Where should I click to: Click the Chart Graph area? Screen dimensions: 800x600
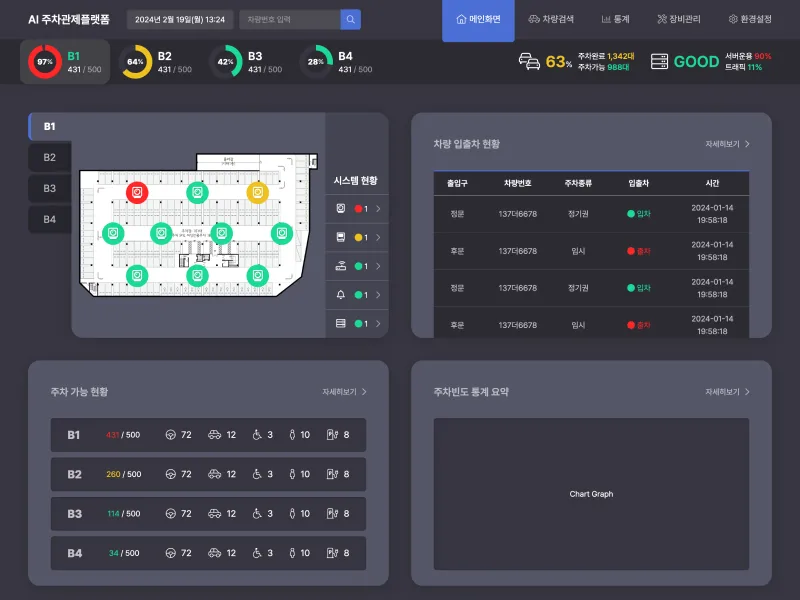pos(591,494)
